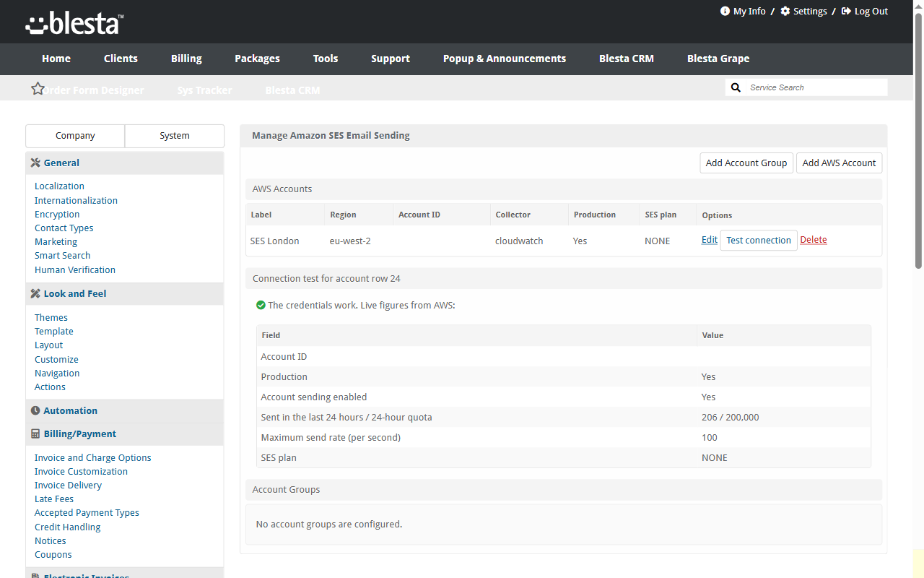Delete the SES London account
Viewport: 924px width, 578px height.
click(x=814, y=240)
